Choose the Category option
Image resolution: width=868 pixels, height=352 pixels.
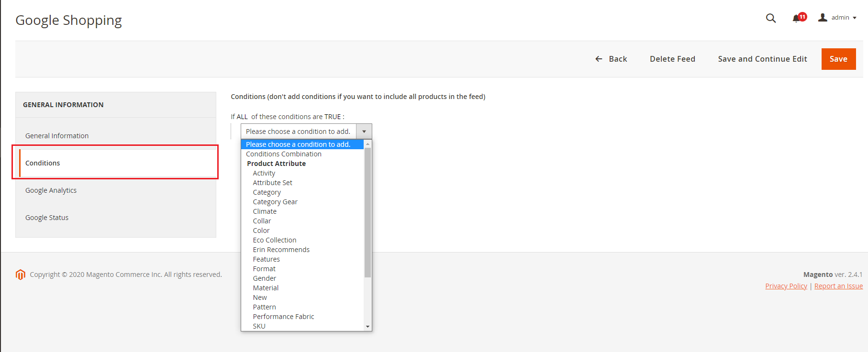point(302,192)
